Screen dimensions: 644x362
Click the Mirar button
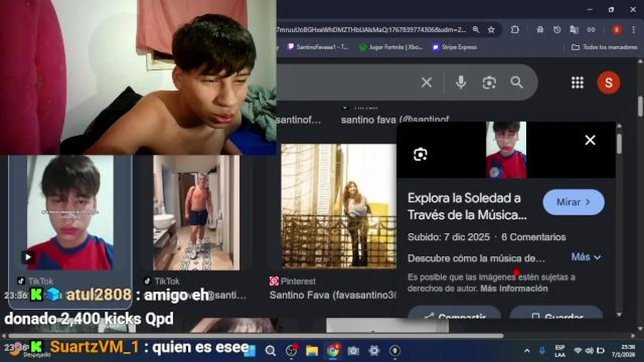(574, 202)
